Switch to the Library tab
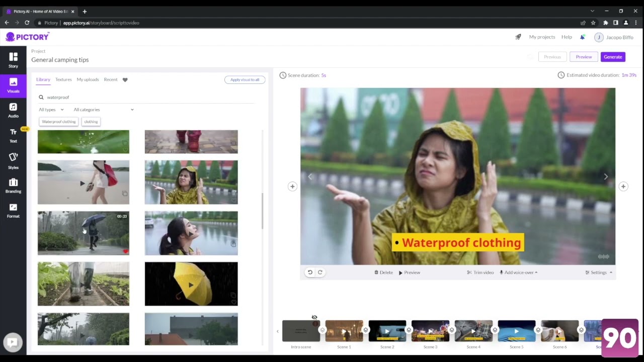Viewport: 644px width, 362px height. click(x=43, y=79)
